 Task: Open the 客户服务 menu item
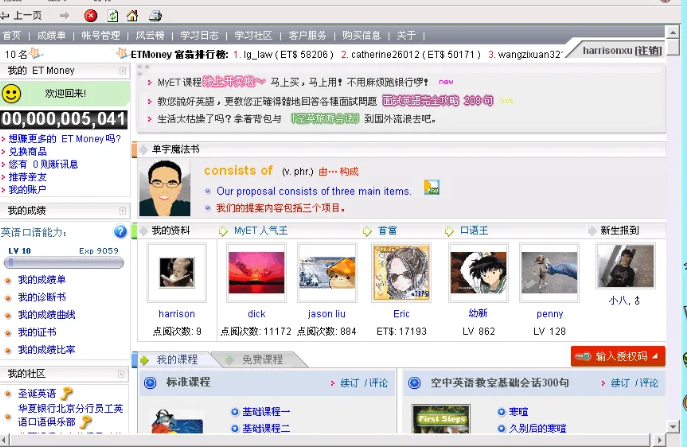pyautogui.click(x=308, y=35)
